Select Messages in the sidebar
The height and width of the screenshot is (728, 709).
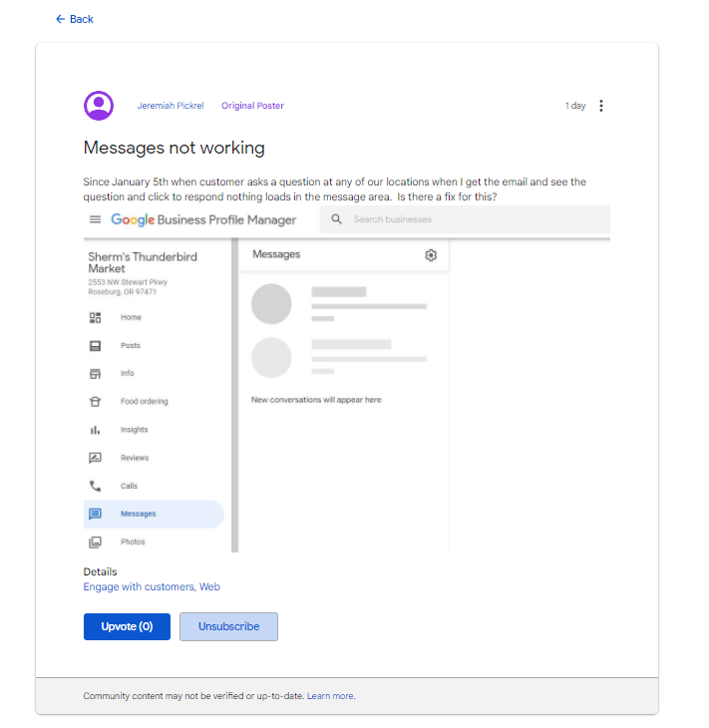coord(154,514)
